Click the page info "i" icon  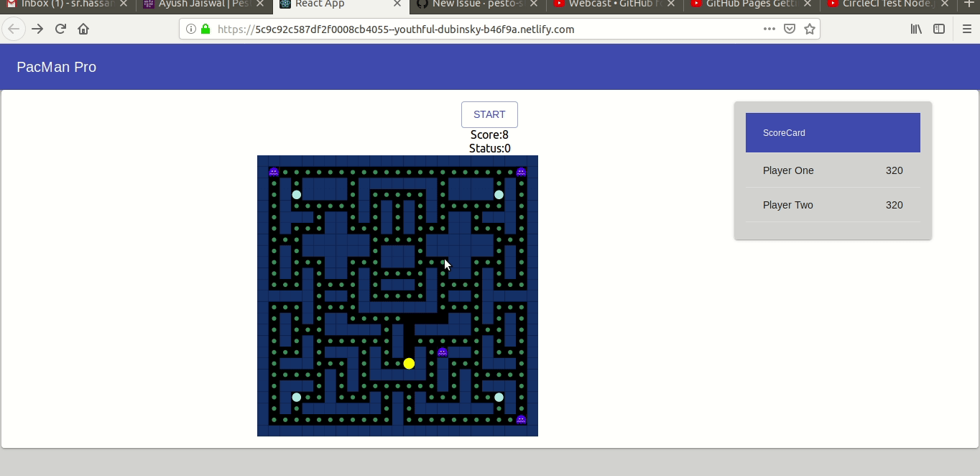pyautogui.click(x=190, y=29)
